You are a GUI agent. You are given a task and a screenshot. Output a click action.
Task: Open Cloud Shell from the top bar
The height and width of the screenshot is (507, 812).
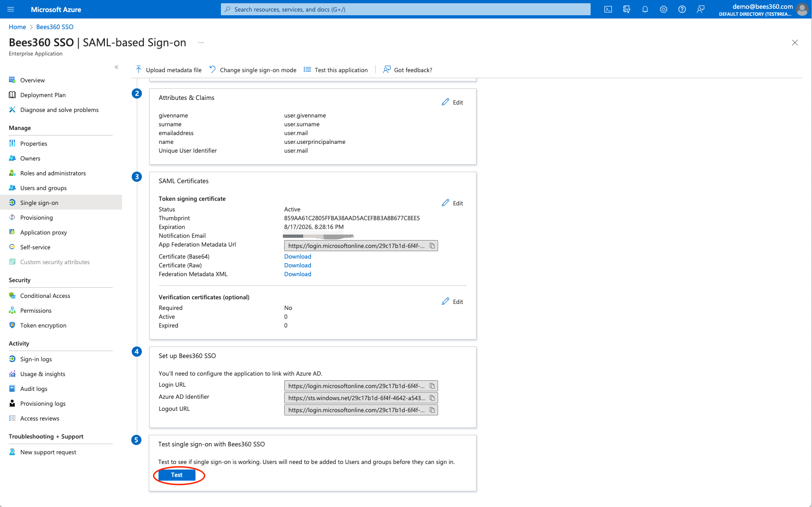[x=608, y=9]
